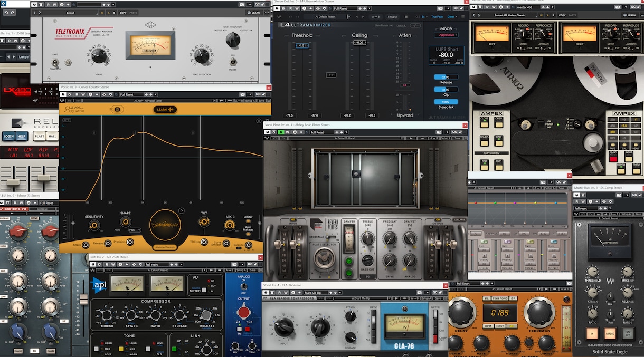The image size is (644, 357).
Task: Toggle the Limiter switch in Curves Equator
Action: [248, 222]
